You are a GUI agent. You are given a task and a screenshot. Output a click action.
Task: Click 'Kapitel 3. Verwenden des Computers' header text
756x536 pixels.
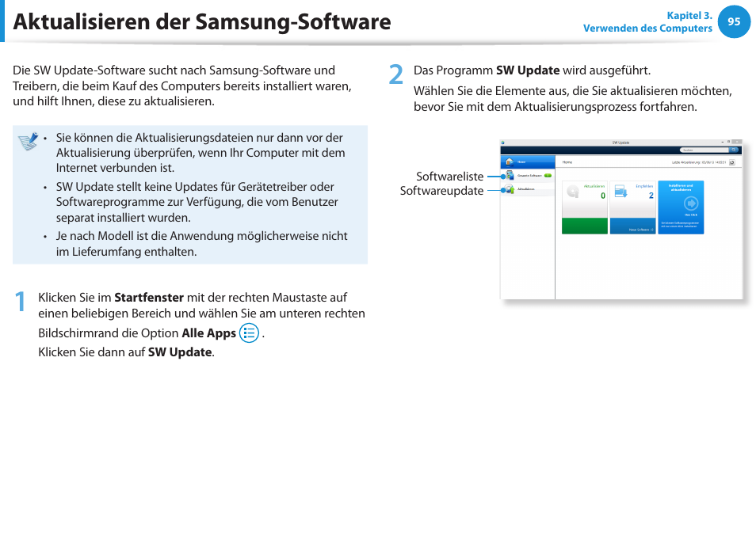click(x=647, y=21)
